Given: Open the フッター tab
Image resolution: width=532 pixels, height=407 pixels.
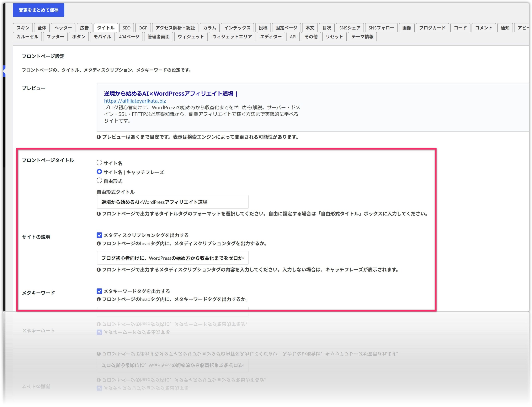Looking at the screenshot, I should pyautogui.click(x=55, y=37).
